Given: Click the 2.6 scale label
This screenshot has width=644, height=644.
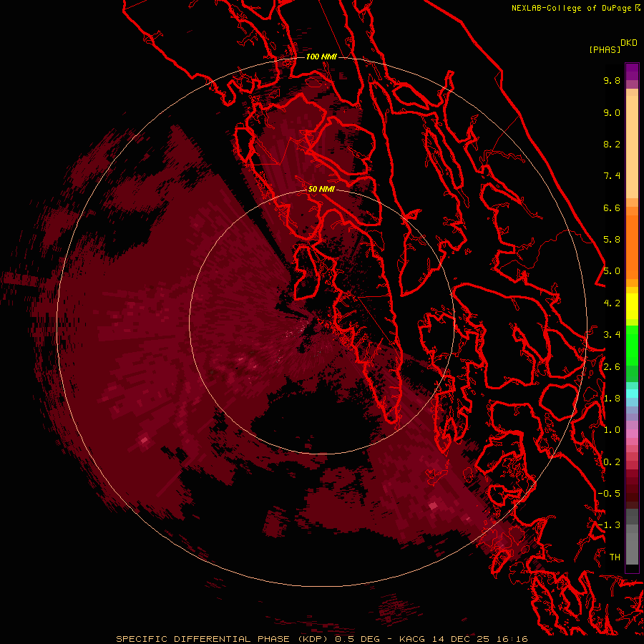Looking at the screenshot, I should [612, 367].
